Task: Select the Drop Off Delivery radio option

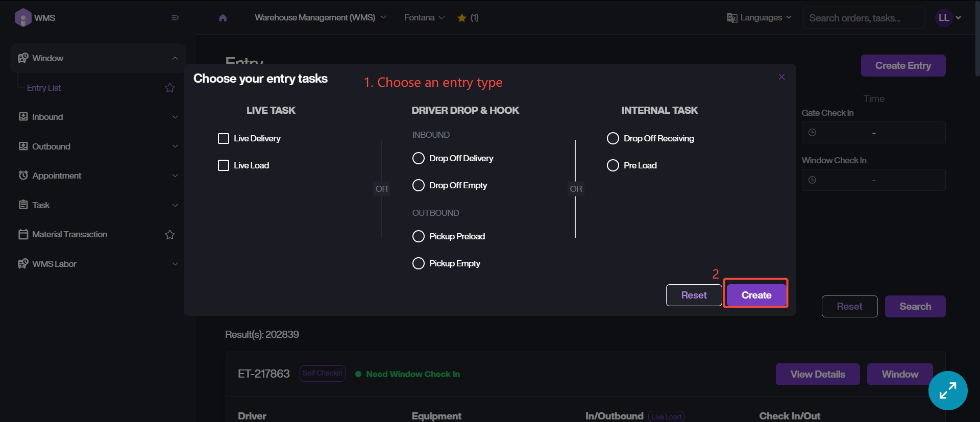Action: point(419,158)
